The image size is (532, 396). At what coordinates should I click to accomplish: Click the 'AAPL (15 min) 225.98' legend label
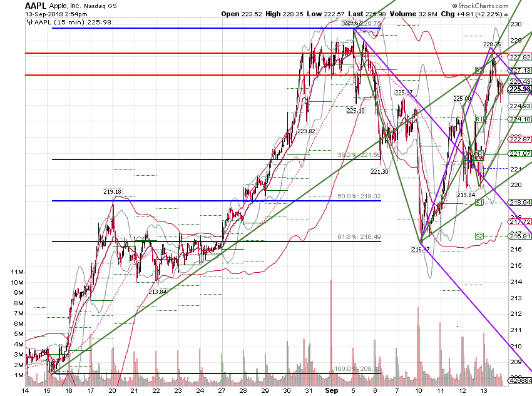73,23
